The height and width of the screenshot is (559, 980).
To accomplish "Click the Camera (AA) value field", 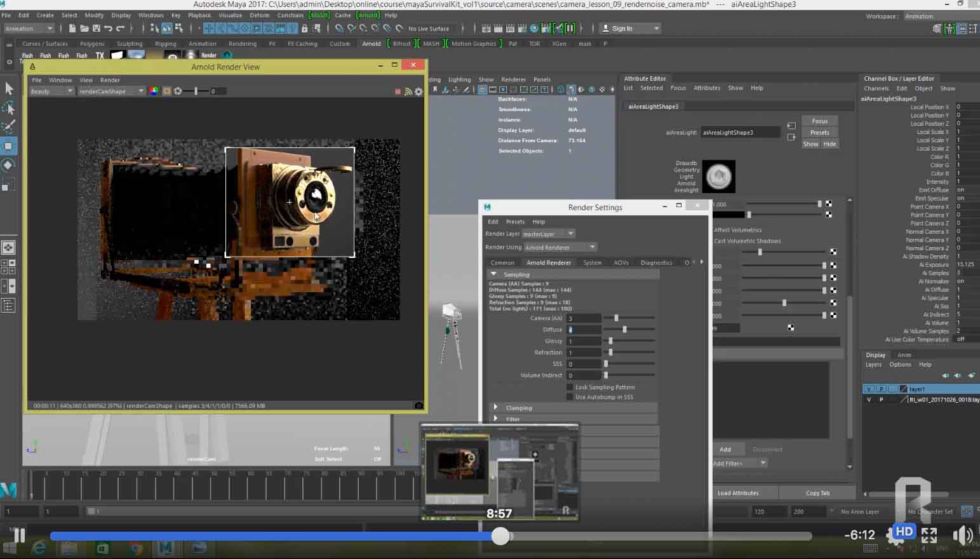I will [x=583, y=318].
